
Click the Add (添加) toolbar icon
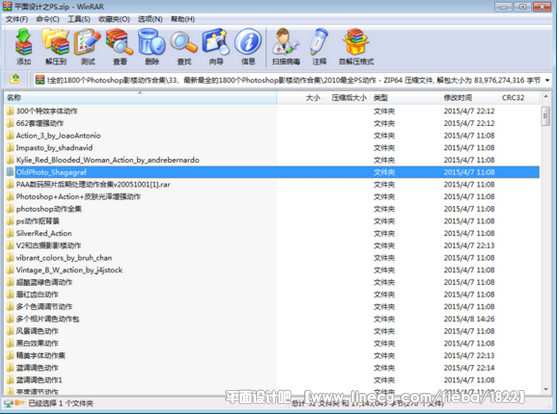[24, 42]
